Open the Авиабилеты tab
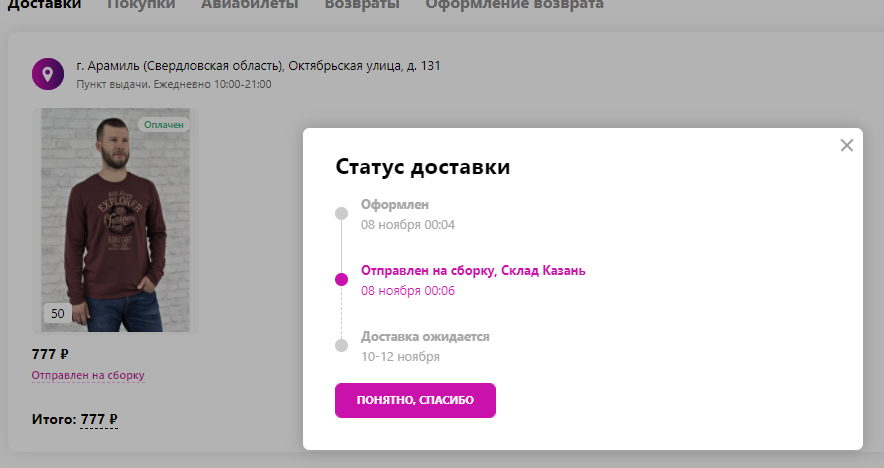The width and height of the screenshot is (884, 468). pyautogui.click(x=250, y=5)
